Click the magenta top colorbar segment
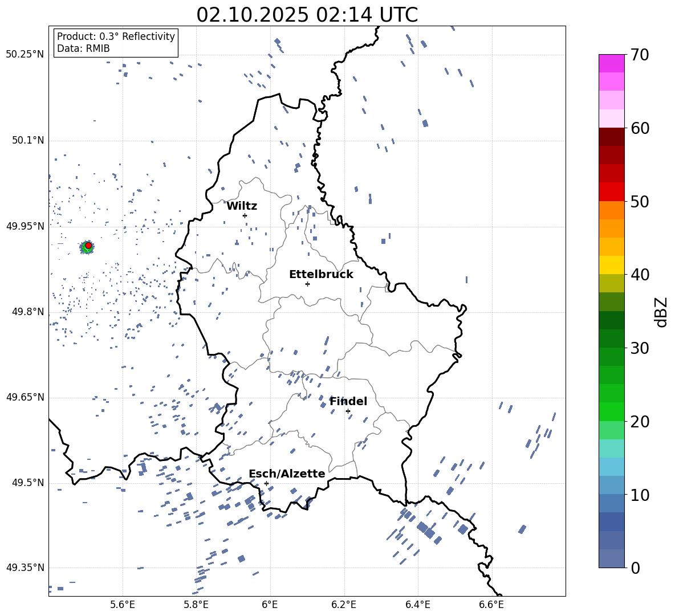Viewport: 675px width, 616px height. 612,64
